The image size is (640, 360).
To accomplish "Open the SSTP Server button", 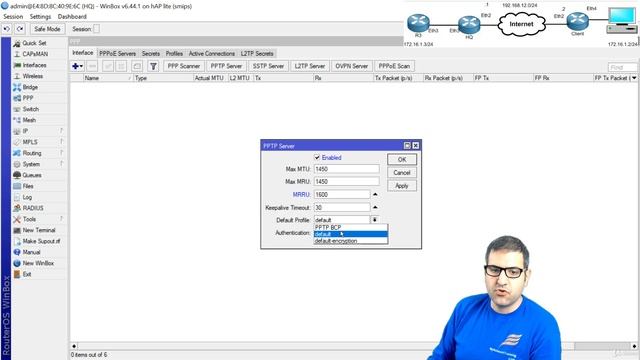I will click(x=268, y=66).
